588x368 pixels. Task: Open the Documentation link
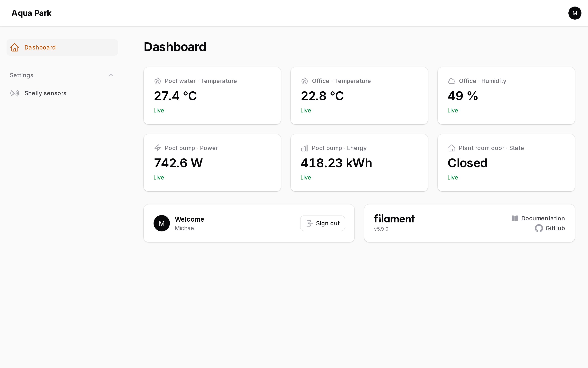pyautogui.click(x=538, y=218)
